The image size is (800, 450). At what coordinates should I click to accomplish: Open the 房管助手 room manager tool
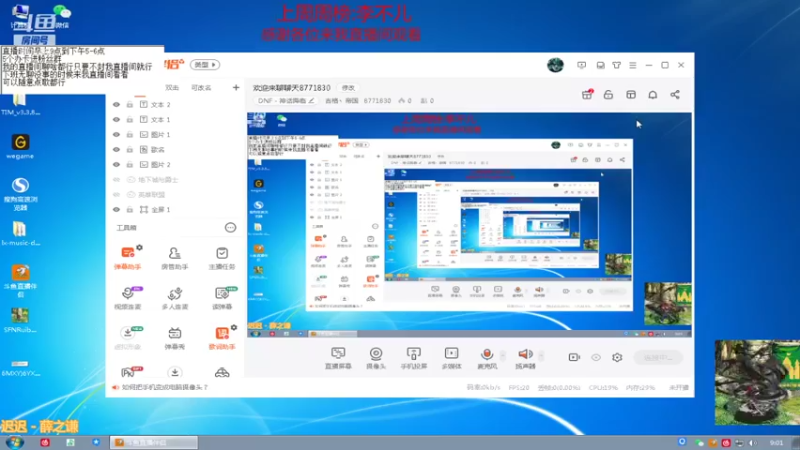tap(174, 258)
